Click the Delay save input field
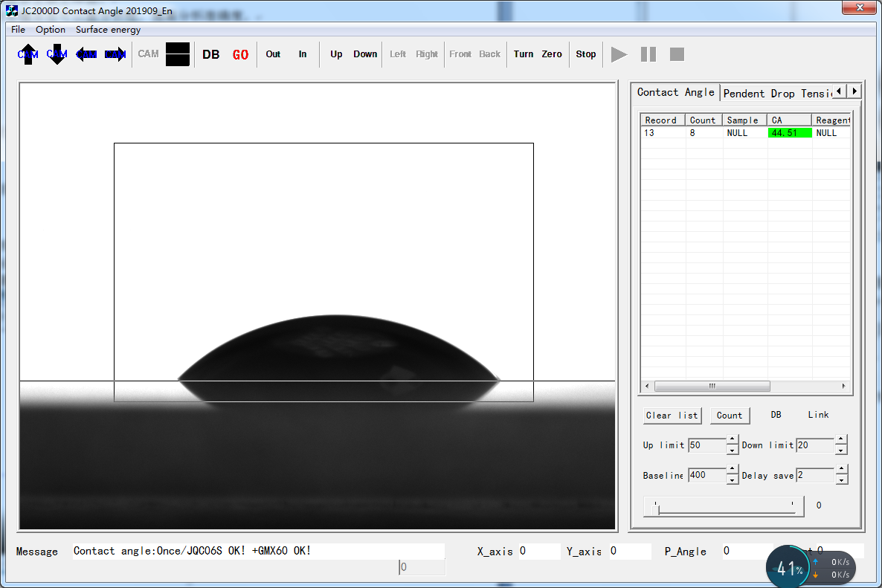Viewport: 882px width, 588px height. click(815, 475)
